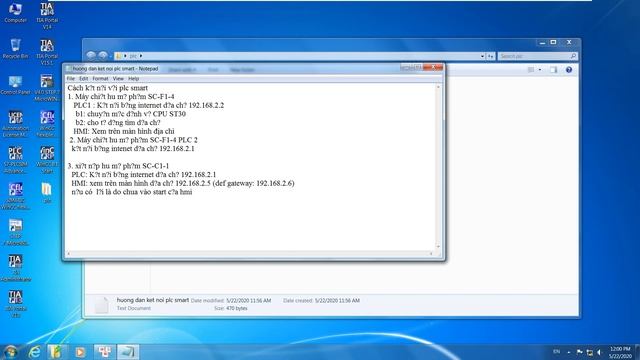Close the Notepad window
This screenshot has width=640, height=360.
433,67
